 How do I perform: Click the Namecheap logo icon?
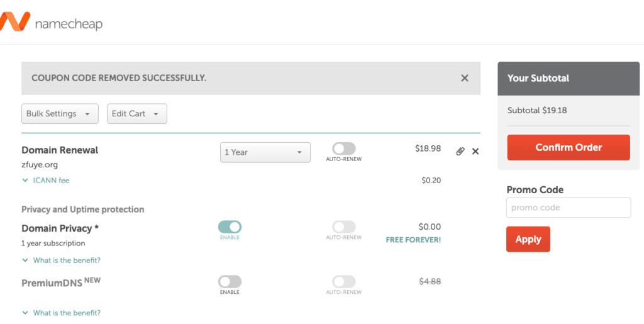click(x=14, y=22)
